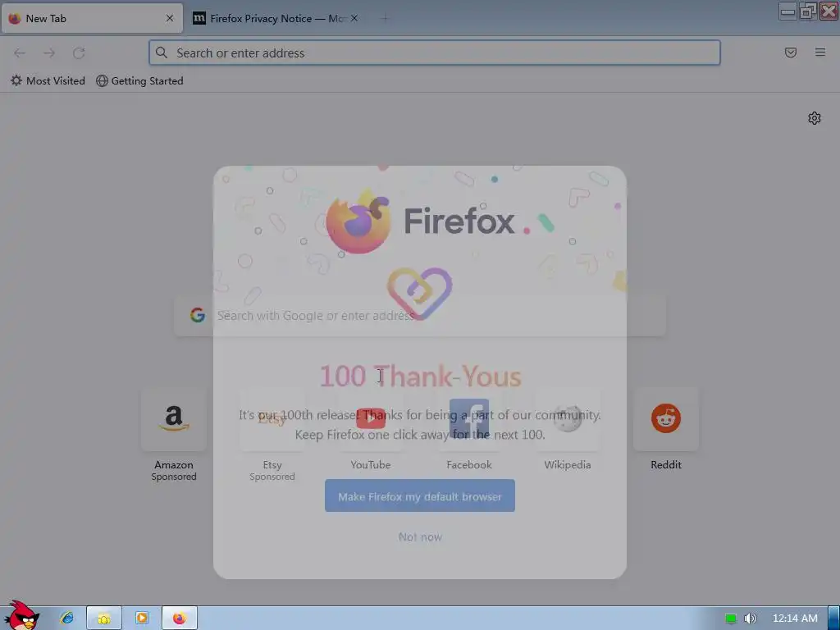840x630 pixels.
Task: Click the green network tray icon
Action: click(x=731, y=619)
